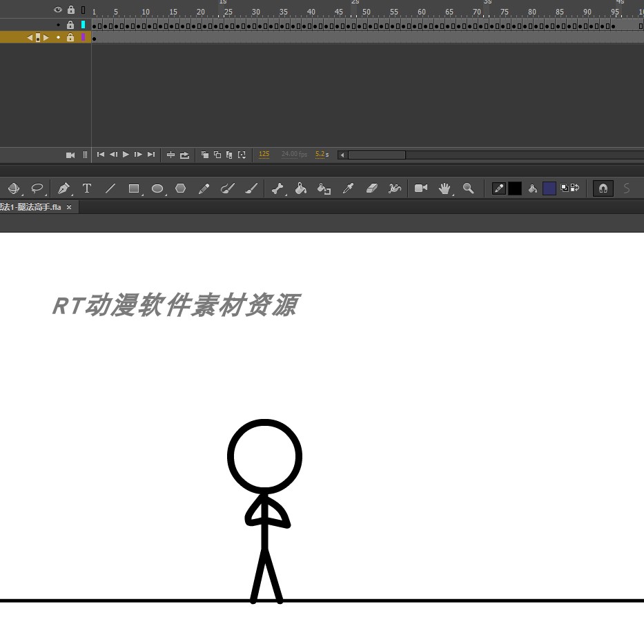Enable Onion Skin Outlines
This screenshot has height=644, width=644.
click(217, 155)
